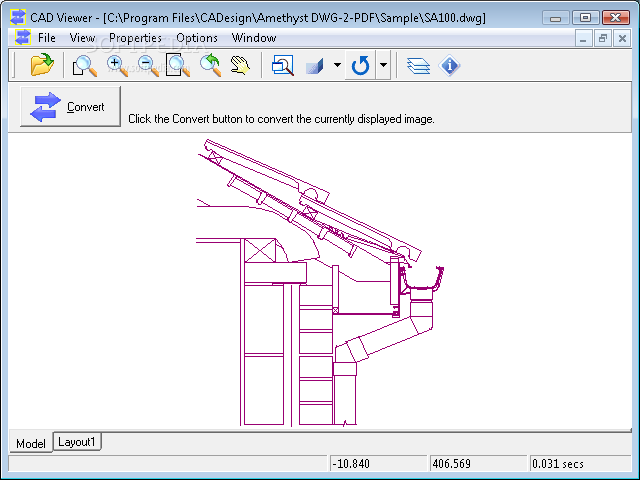Expand the rotate options dropdown arrow
Screen dimensions: 640x480
(383, 64)
